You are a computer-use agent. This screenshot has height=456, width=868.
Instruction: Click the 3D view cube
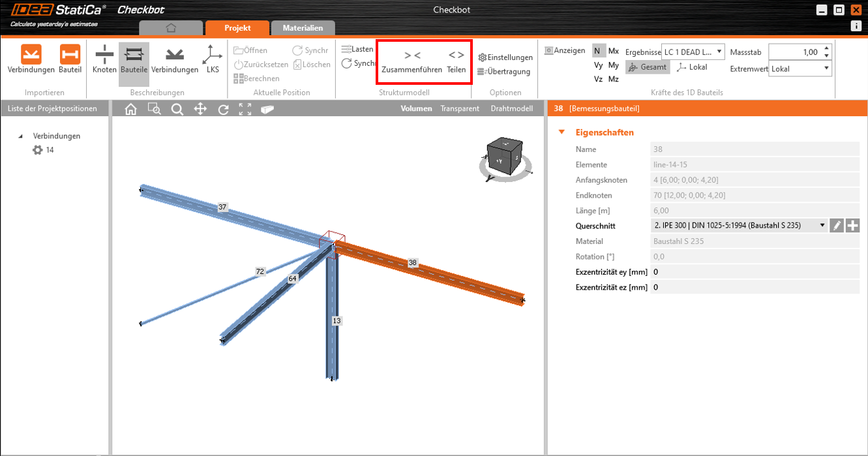[506, 157]
